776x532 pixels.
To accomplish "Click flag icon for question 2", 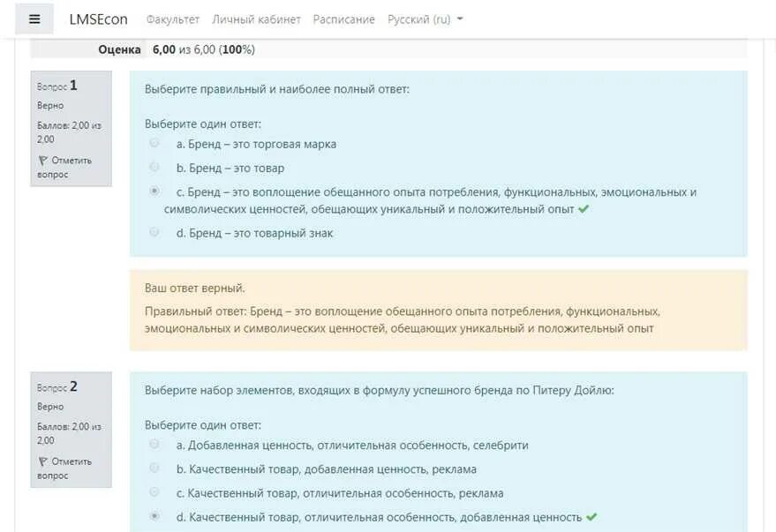I will point(43,461).
